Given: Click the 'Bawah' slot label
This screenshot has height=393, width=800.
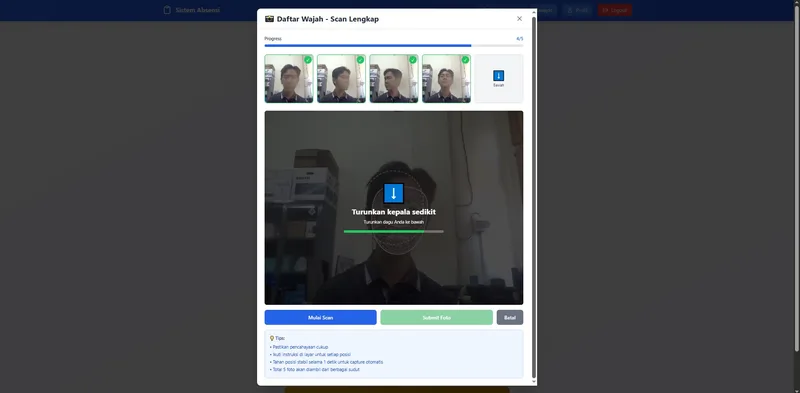Looking at the screenshot, I should [x=498, y=85].
